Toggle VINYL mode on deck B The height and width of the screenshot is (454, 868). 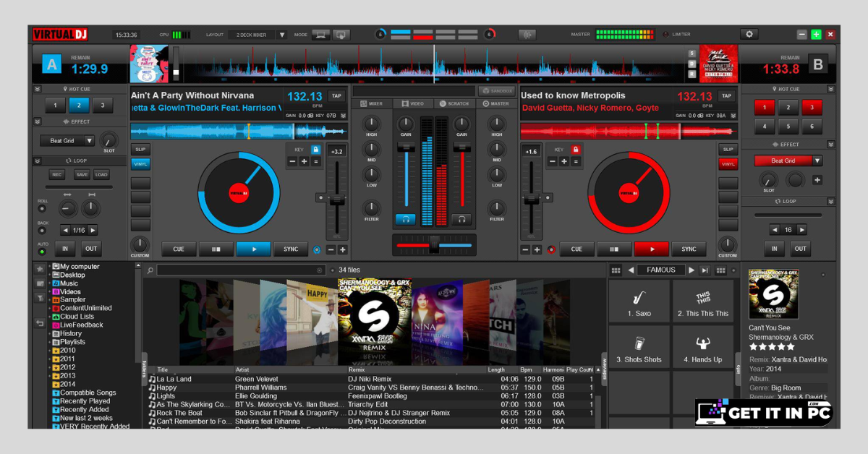(x=728, y=164)
